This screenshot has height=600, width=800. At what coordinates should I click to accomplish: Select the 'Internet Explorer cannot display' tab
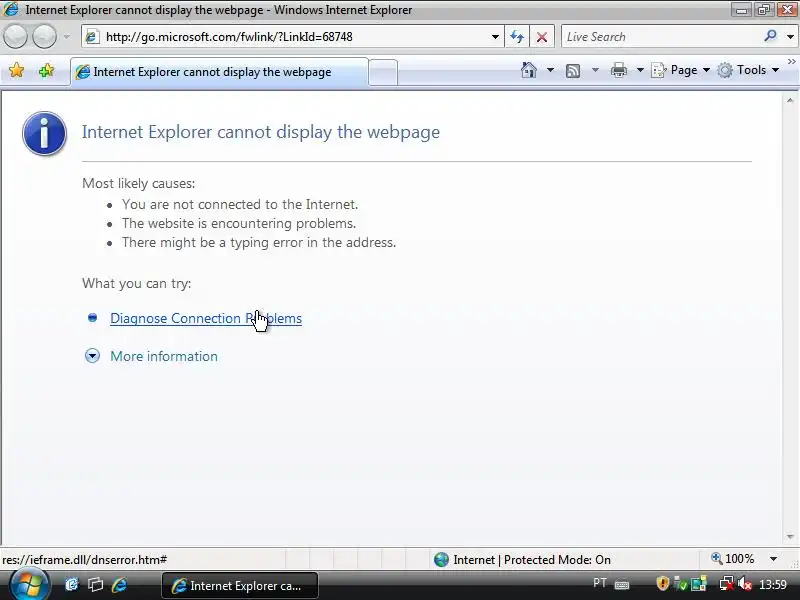coord(219,72)
